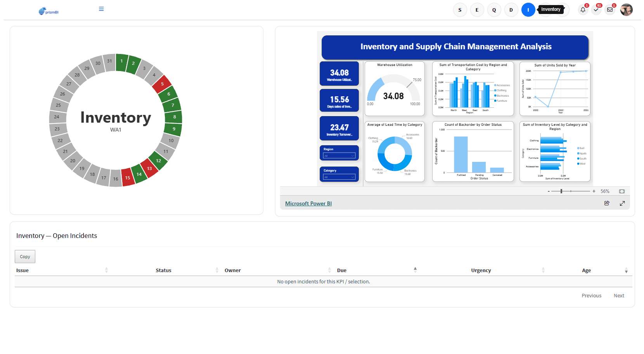Screen dimensions: 644x354
Task: Zoom in with the plus button
Action: 594,191
